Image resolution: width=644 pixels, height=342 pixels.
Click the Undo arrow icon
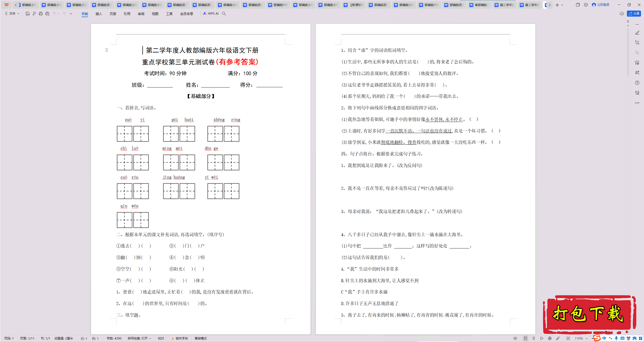pyautogui.click(x=54, y=14)
